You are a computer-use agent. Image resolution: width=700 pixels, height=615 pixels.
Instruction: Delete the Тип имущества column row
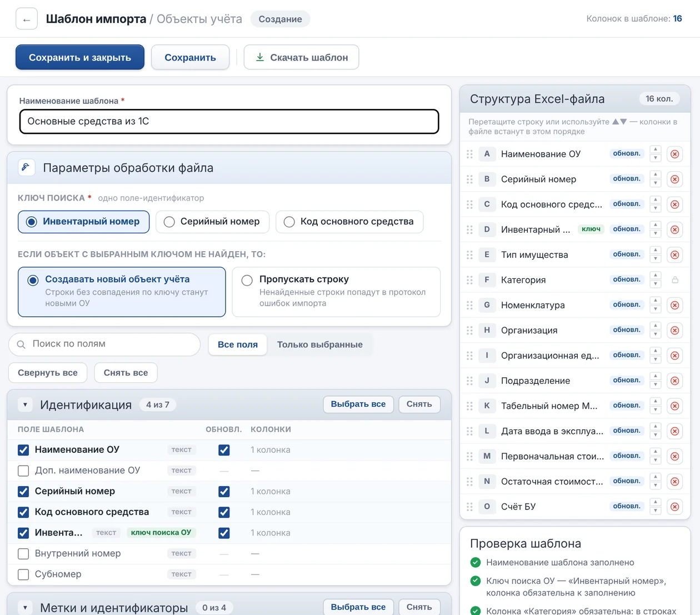(675, 254)
